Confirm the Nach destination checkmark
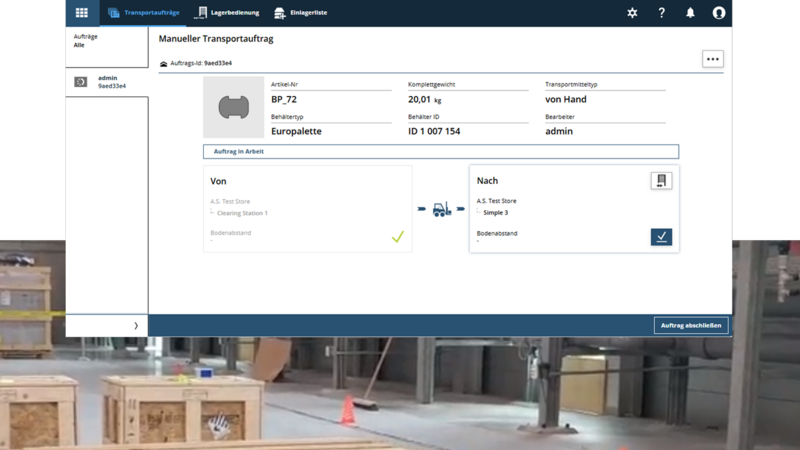Viewport: 800px width, 450px height. (x=661, y=237)
